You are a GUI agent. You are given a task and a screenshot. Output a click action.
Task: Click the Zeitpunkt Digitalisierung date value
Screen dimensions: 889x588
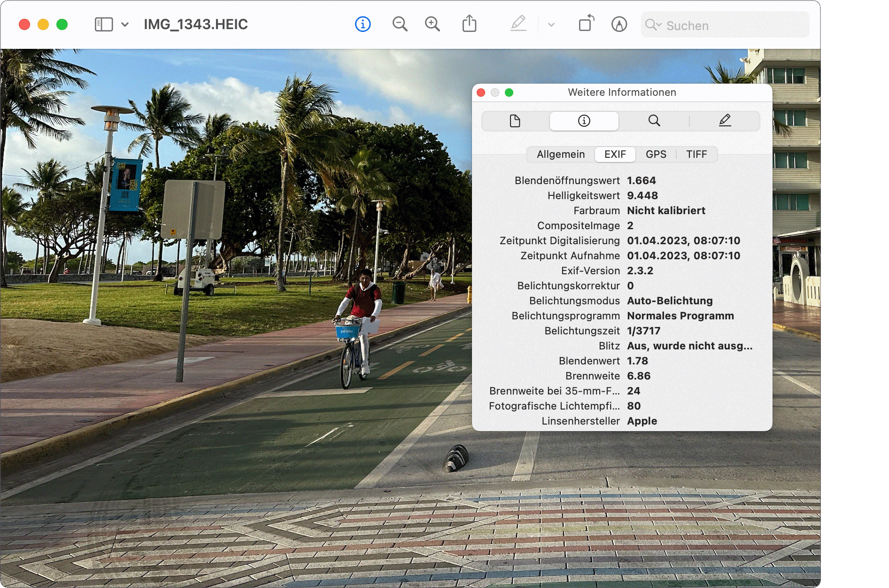(684, 241)
